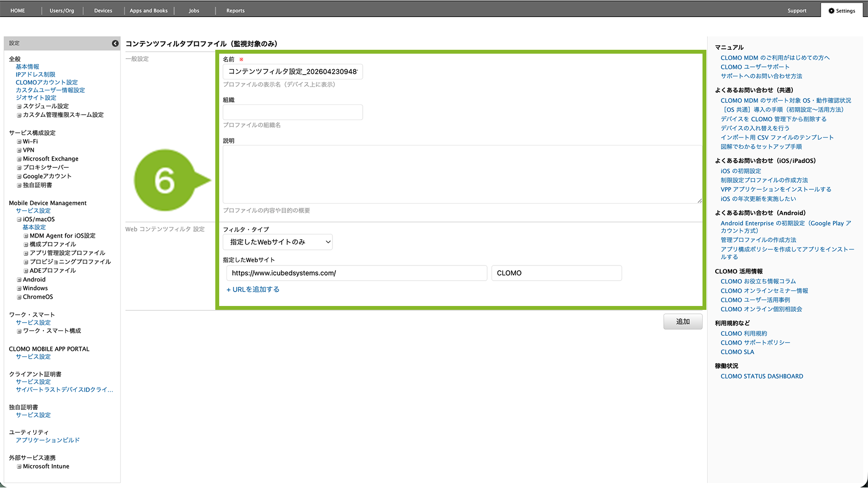The height and width of the screenshot is (488, 868).
Task: Open the Devices menu tab
Action: pos(103,11)
